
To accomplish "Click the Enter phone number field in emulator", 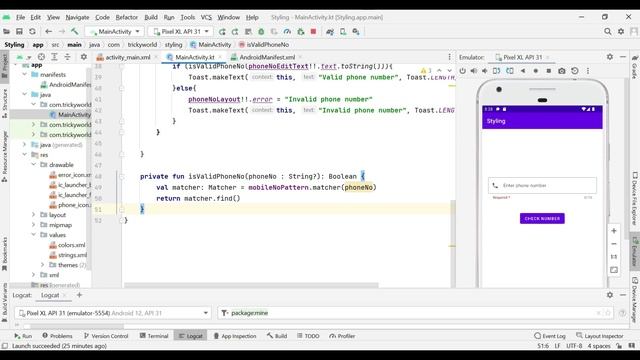I will (x=542, y=185).
